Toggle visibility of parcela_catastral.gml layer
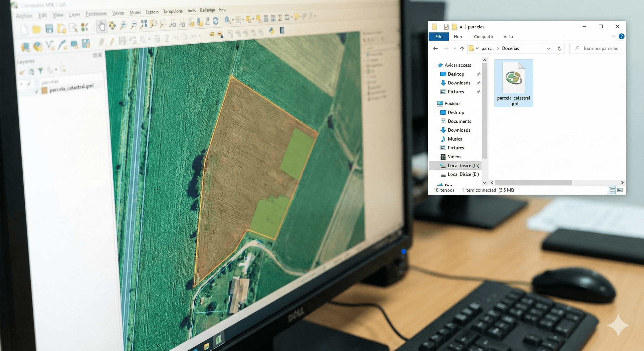This screenshot has height=351, width=644. tap(37, 91)
